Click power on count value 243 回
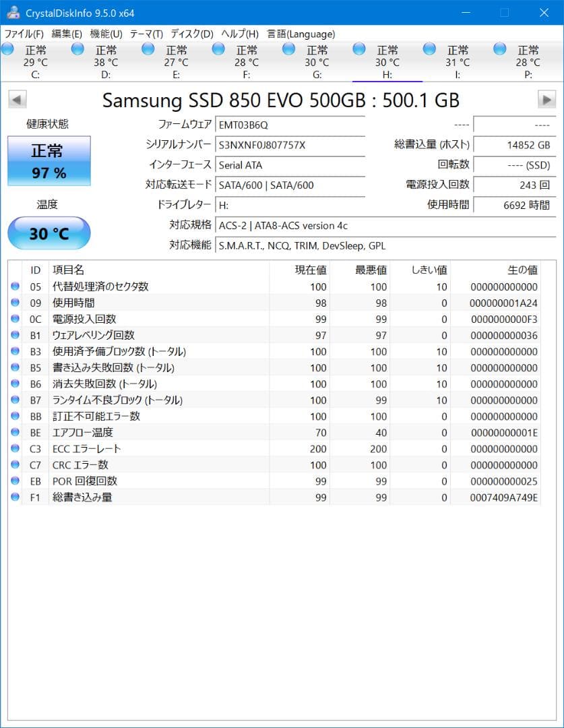The height and width of the screenshot is (728, 564). 514,185
